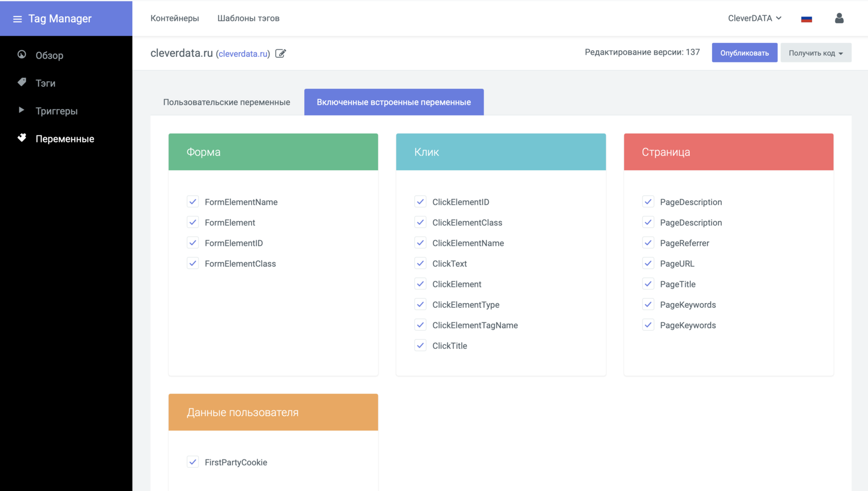Click the red Страница panel header
The height and width of the screenshot is (491, 868).
(x=729, y=152)
